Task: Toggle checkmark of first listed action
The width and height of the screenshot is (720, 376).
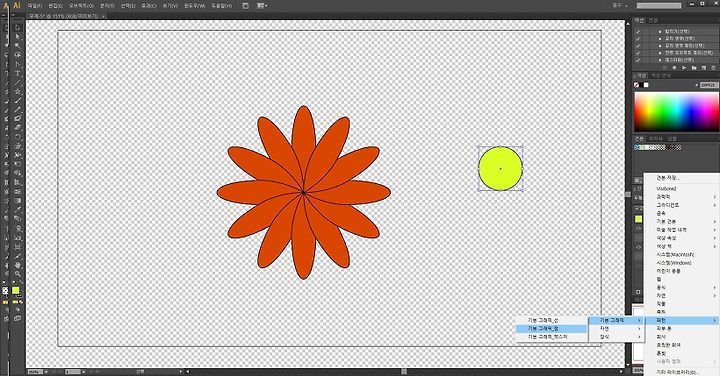Action: pos(638,32)
